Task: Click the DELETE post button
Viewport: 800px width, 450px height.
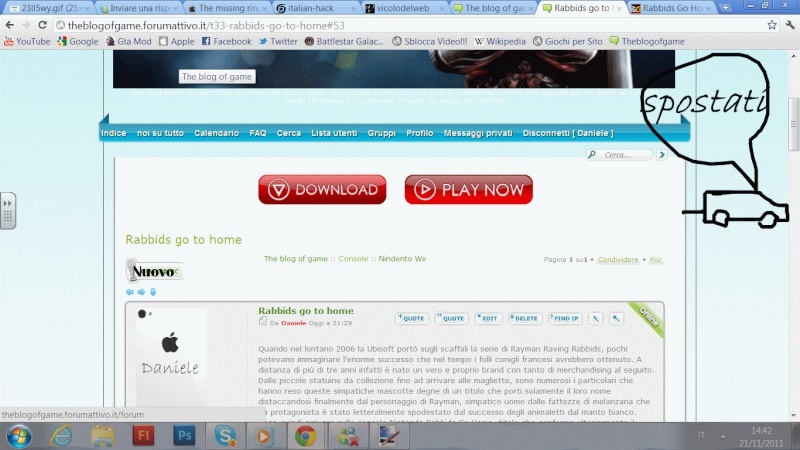Action: point(524,318)
